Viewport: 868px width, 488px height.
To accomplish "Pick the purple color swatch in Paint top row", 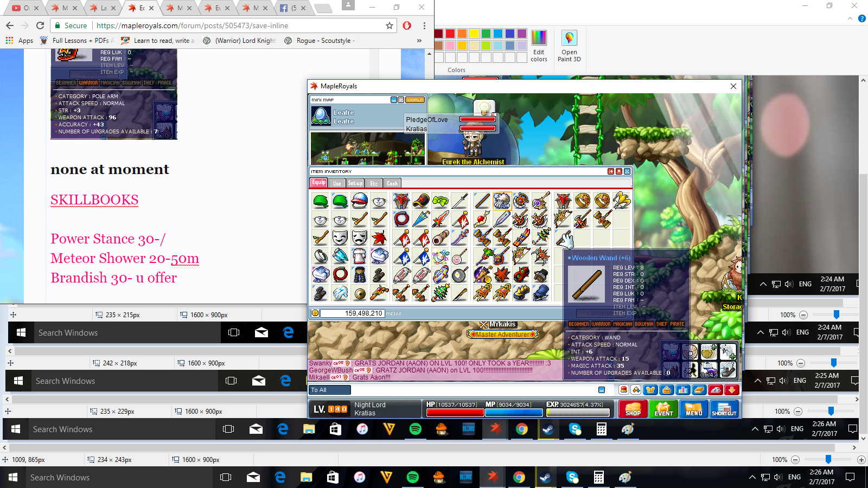I will point(522,34).
